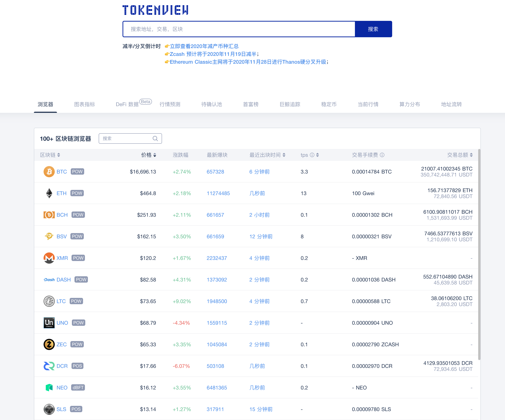Image resolution: width=505 pixels, height=420 pixels.
Task: Sort by tps column arrows
Action: [317, 155]
